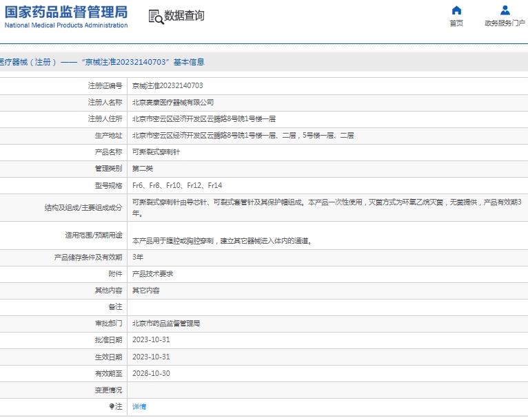Screen dimensions: 528x420
Task: Open the 详情 details link
Action: (x=139, y=406)
